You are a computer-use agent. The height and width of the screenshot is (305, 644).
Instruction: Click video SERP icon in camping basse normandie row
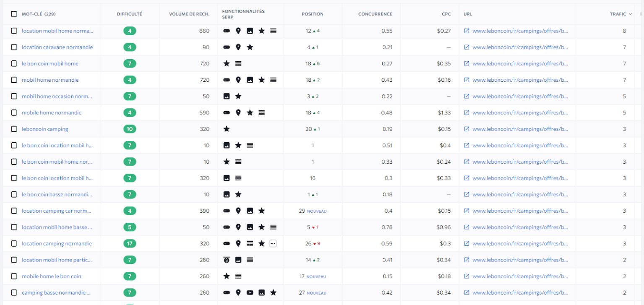point(250,293)
